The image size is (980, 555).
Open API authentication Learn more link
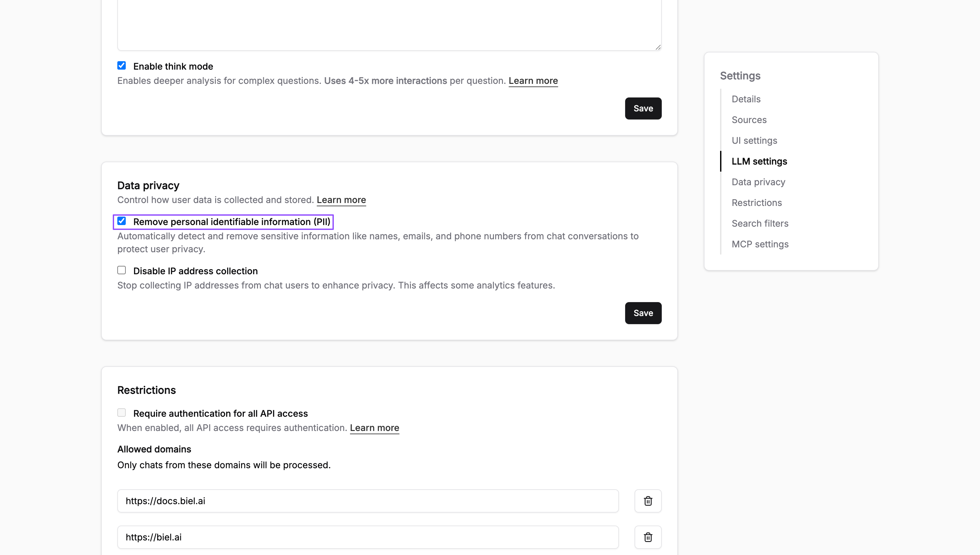[x=374, y=428]
